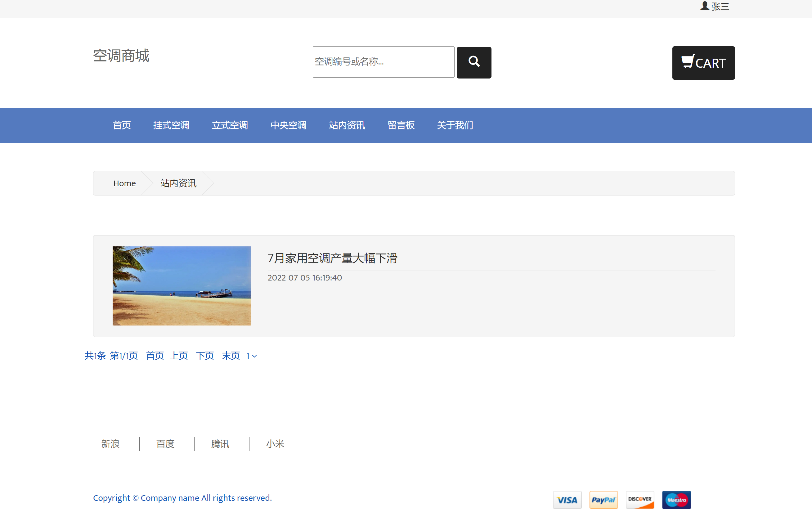Visit the 关于我们 page
Viewport: 812px width, 530px height.
[455, 125]
